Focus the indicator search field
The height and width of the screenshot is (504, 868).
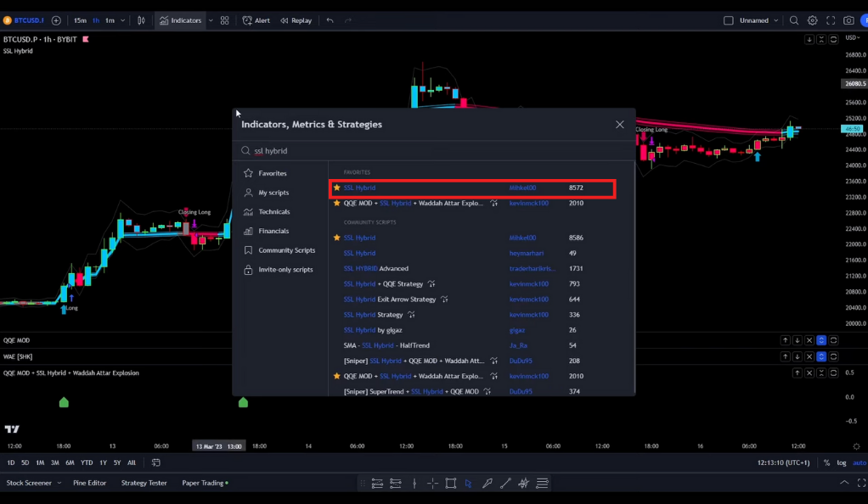tap(433, 150)
